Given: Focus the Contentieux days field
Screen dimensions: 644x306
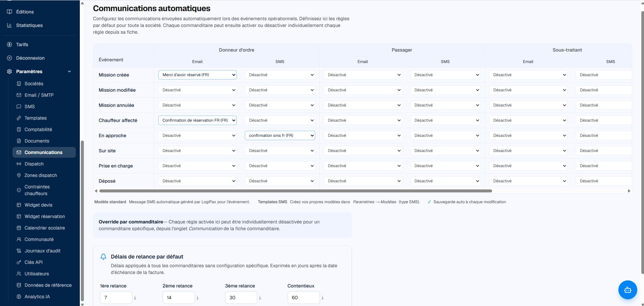Looking at the screenshot, I should [304, 298].
